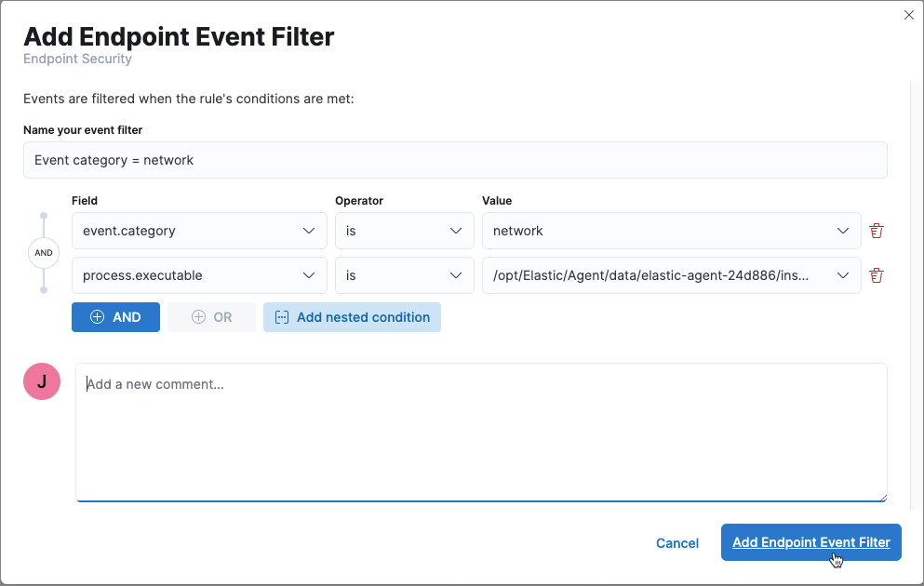Viewport: 924px width, 586px height.
Task: Click Cancel to discard the event filter
Action: coord(676,542)
